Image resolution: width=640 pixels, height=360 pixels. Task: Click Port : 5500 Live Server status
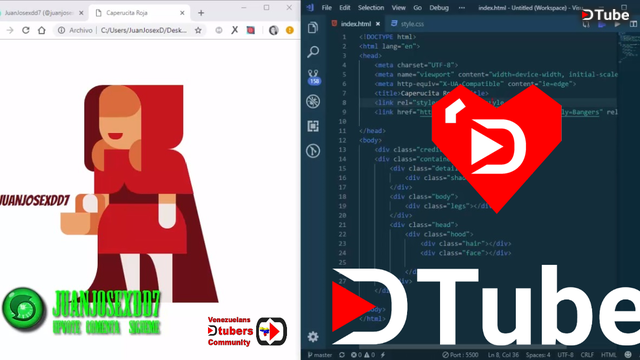coord(460,355)
